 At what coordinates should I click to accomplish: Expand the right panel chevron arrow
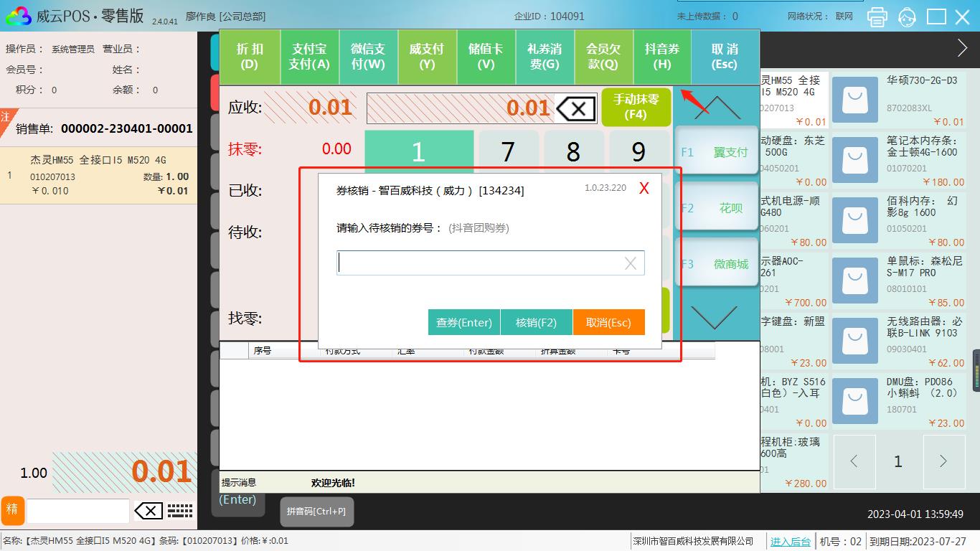click(962, 48)
